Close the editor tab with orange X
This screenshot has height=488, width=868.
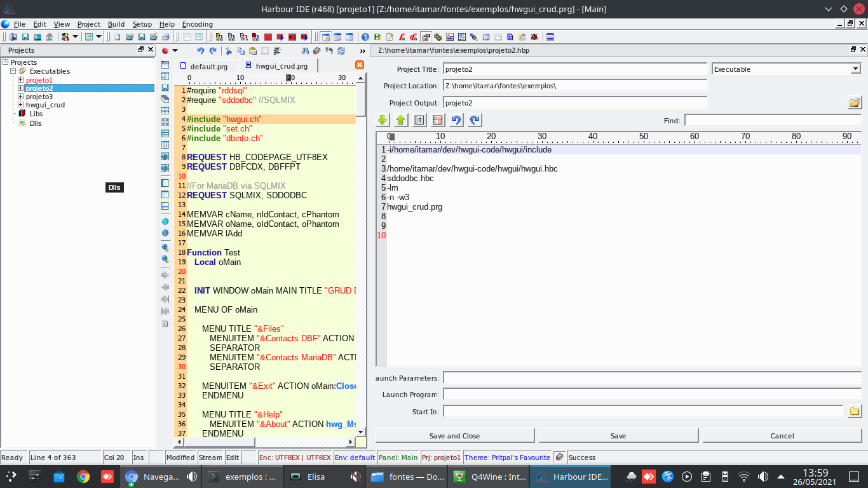click(360, 65)
